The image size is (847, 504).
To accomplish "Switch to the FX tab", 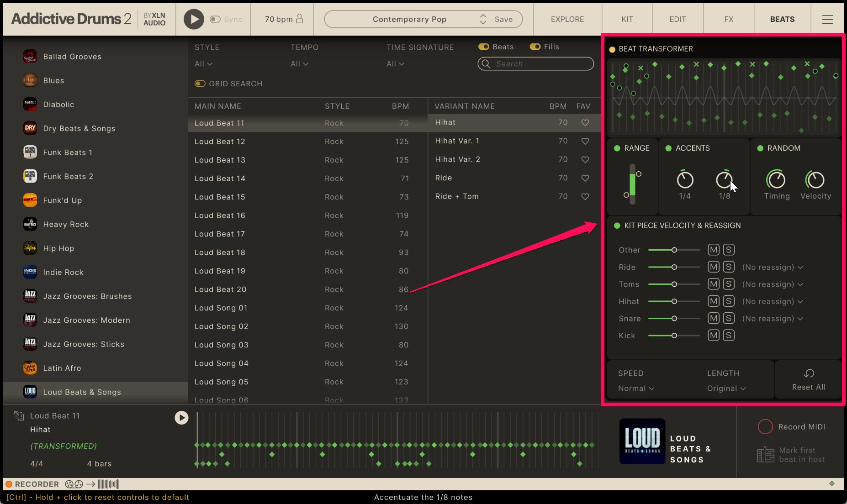I will click(x=729, y=19).
